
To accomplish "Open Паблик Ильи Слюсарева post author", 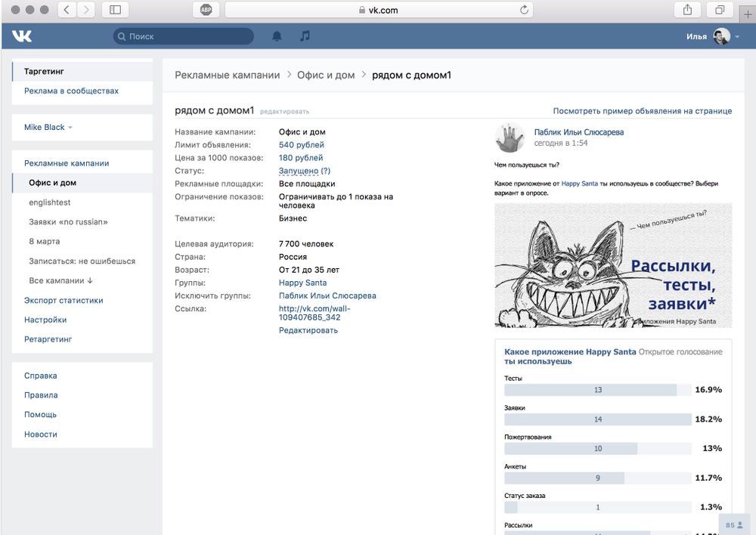I will click(x=578, y=132).
